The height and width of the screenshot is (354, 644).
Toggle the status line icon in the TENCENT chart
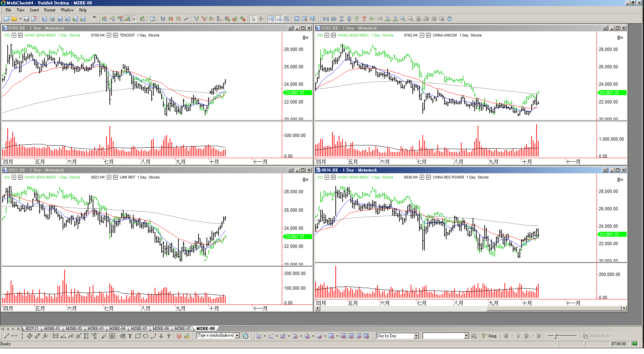click(x=305, y=38)
